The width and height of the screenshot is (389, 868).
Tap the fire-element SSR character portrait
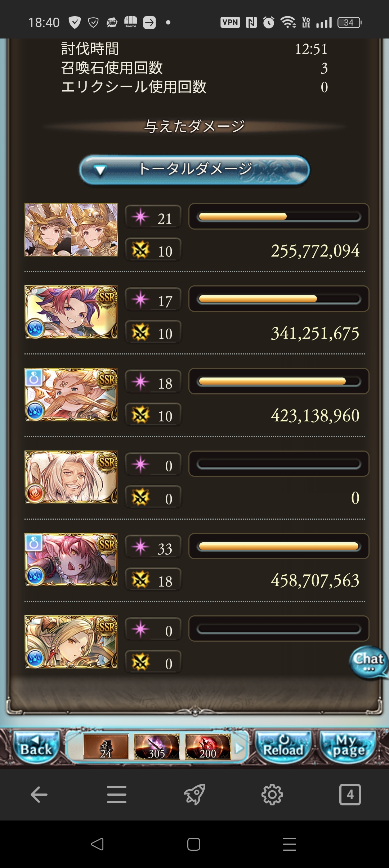(x=71, y=477)
